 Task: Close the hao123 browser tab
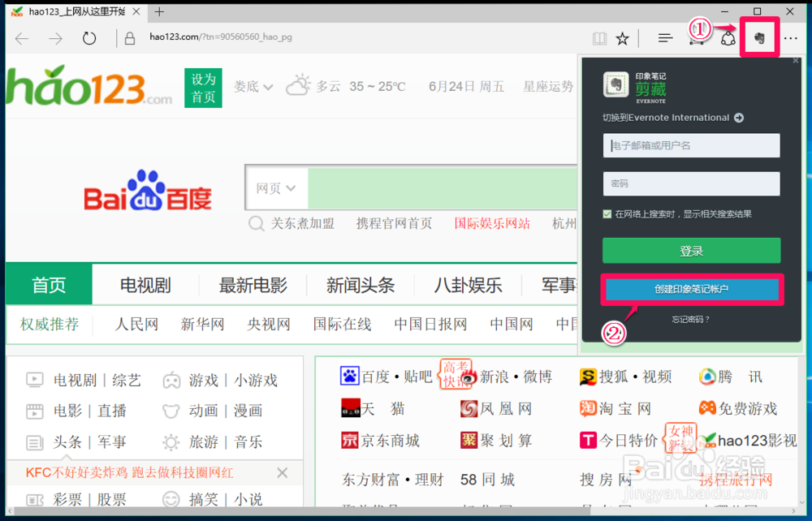pos(136,11)
